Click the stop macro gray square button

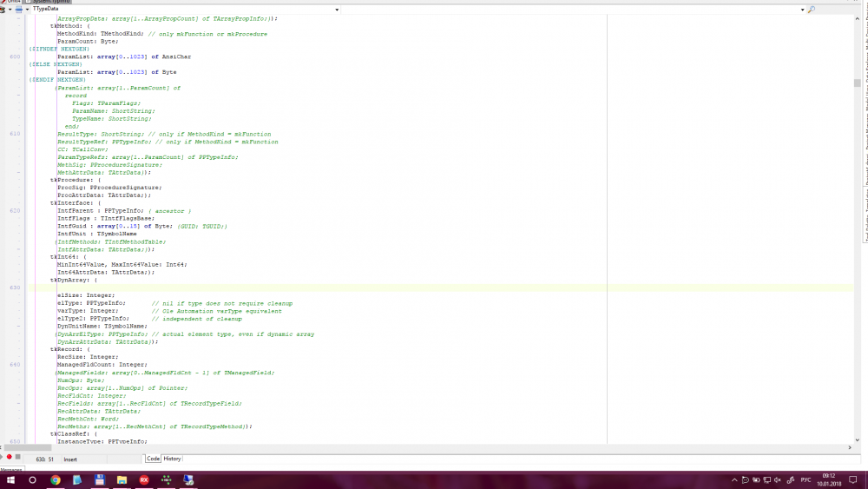coord(17,457)
